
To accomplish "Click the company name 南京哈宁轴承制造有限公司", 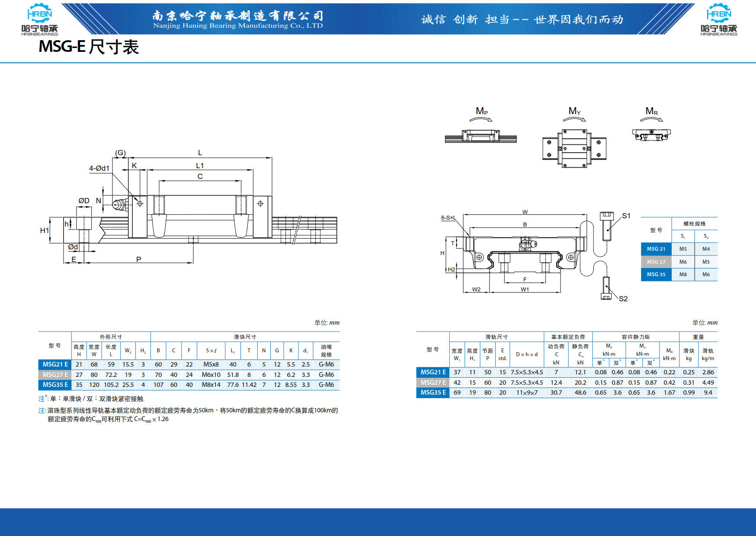I will point(238,16).
